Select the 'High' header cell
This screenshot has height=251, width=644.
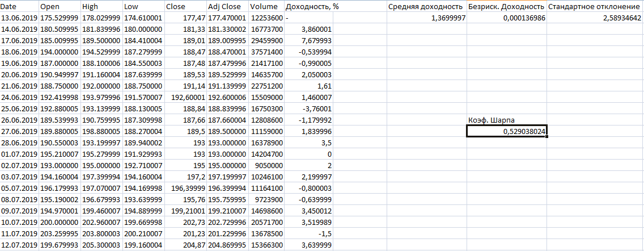tap(101, 6)
